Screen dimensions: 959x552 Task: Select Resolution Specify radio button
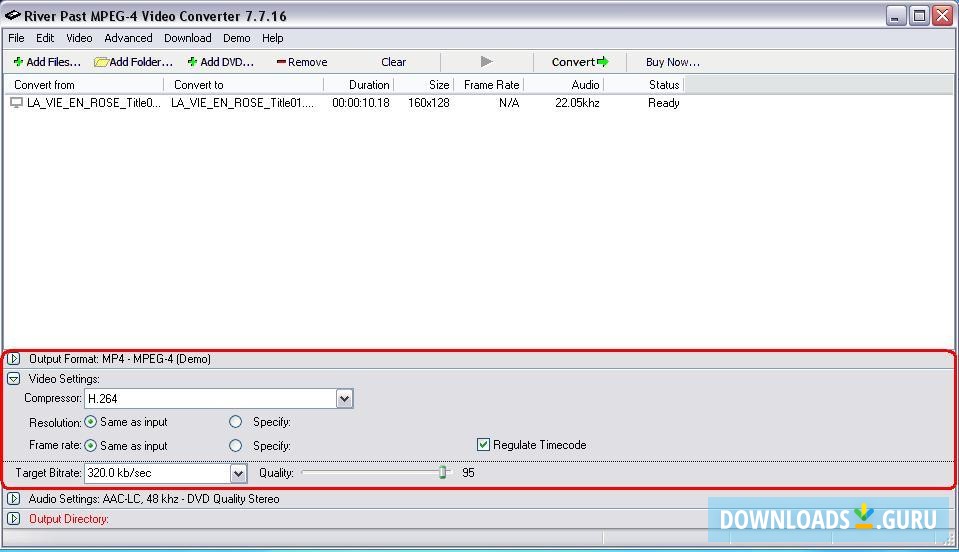click(x=235, y=422)
